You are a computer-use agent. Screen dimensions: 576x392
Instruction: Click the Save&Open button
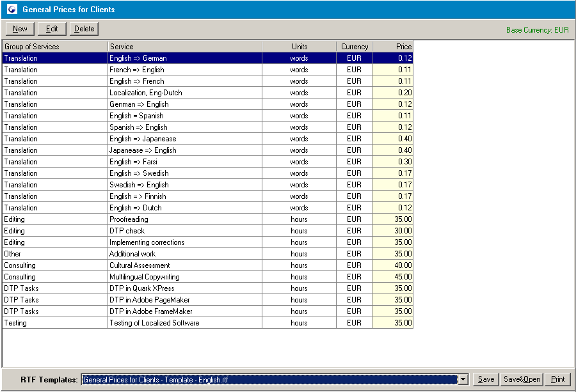[x=521, y=379]
